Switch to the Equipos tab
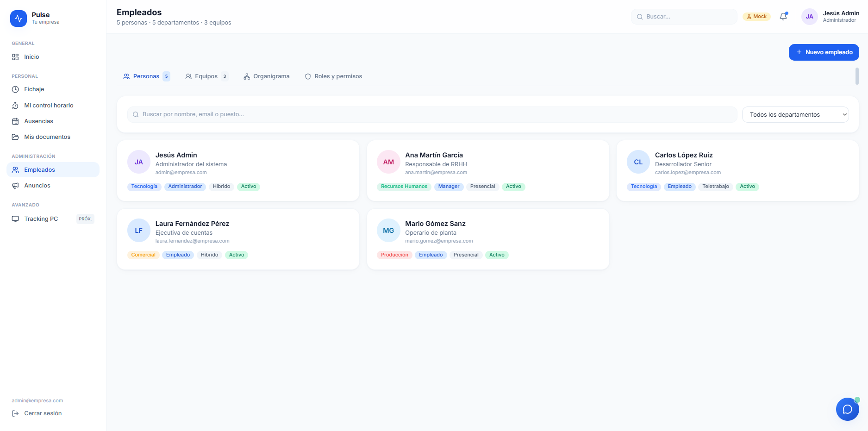The width and height of the screenshot is (868, 431). tap(206, 76)
